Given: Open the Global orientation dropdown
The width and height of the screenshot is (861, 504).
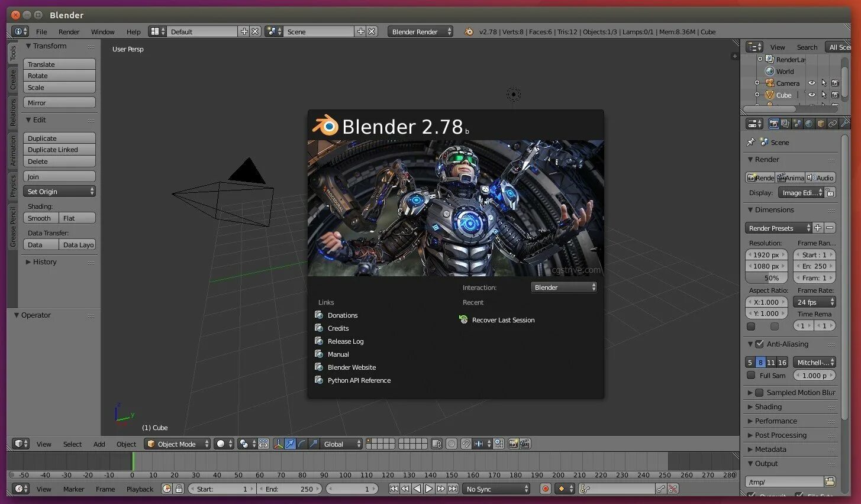Looking at the screenshot, I should [x=341, y=444].
